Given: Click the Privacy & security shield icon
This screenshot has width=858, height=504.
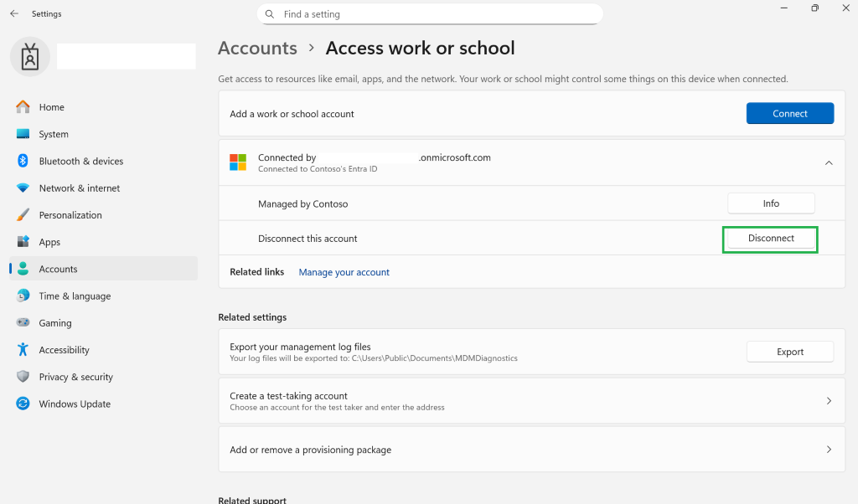Looking at the screenshot, I should (x=23, y=376).
